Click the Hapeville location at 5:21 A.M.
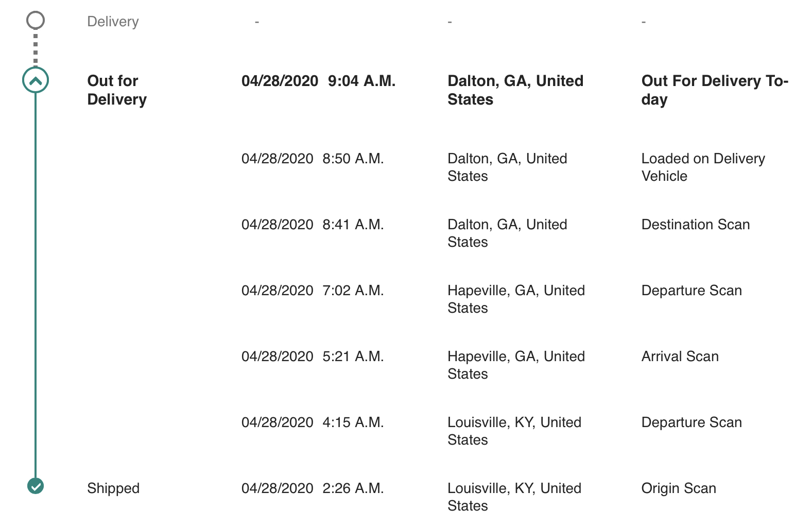 click(x=516, y=365)
